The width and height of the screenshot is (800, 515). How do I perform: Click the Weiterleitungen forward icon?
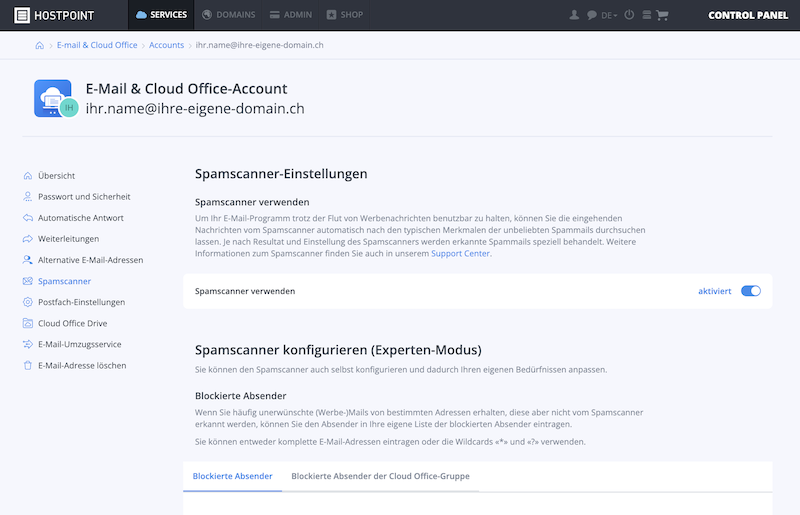28,239
